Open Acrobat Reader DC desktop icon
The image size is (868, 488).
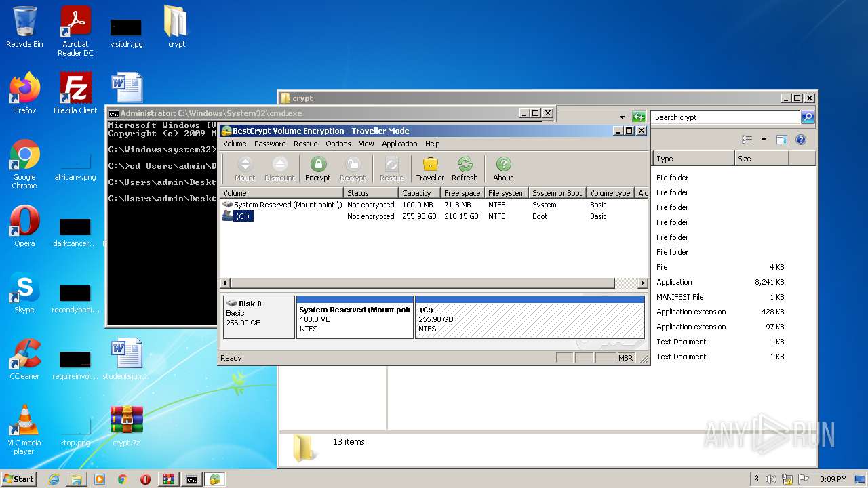75,31
